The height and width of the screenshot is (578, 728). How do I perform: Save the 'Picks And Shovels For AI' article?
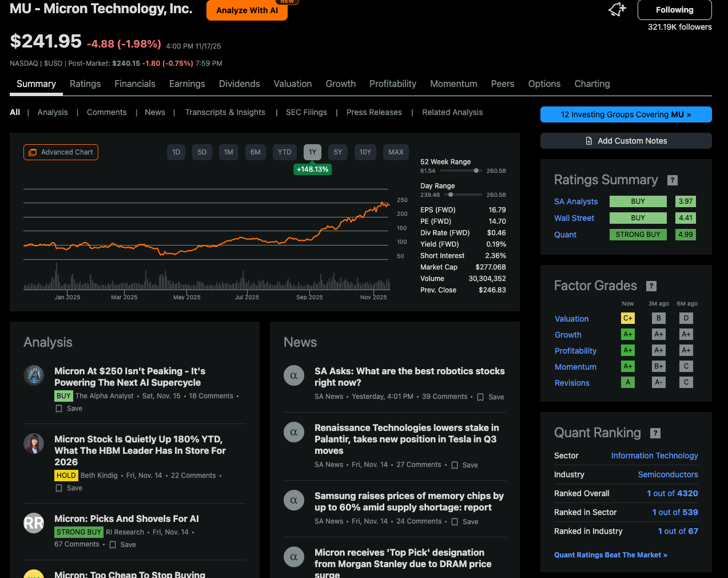[122, 545]
